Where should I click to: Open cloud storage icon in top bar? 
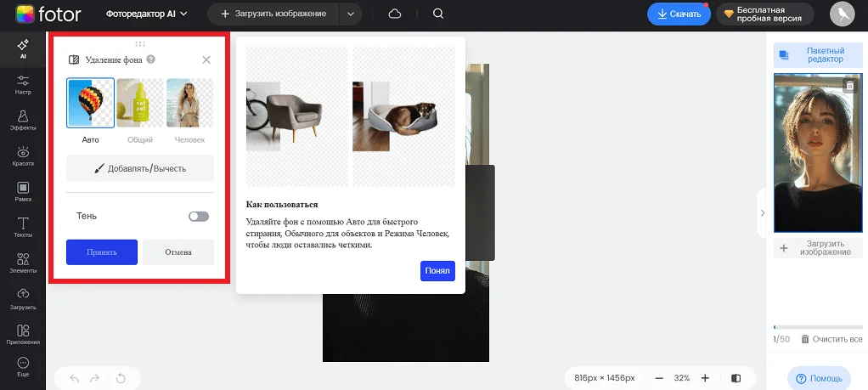pos(395,14)
